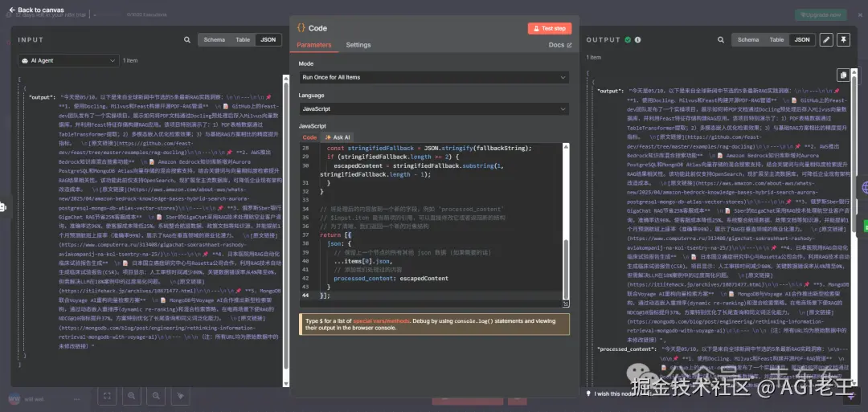This screenshot has height=412, width=868.
Task: Run the Test step button
Action: tap(550, 28)
